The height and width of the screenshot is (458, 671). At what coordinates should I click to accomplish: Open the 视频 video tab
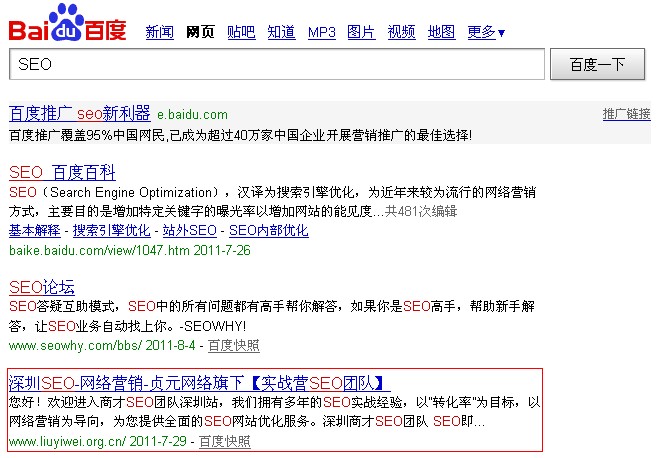click(401, 32)
